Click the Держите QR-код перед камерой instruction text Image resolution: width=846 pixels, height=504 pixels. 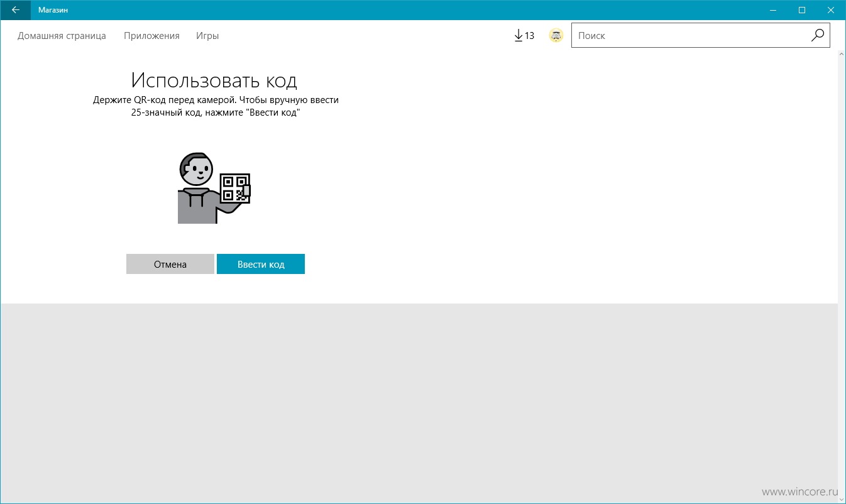coord(216,106)
